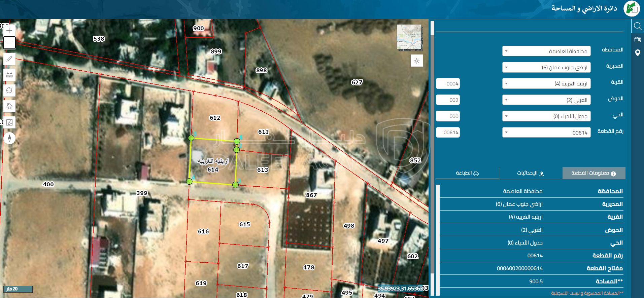
Task: Click the الطباعة print tab
Action: 467,173
